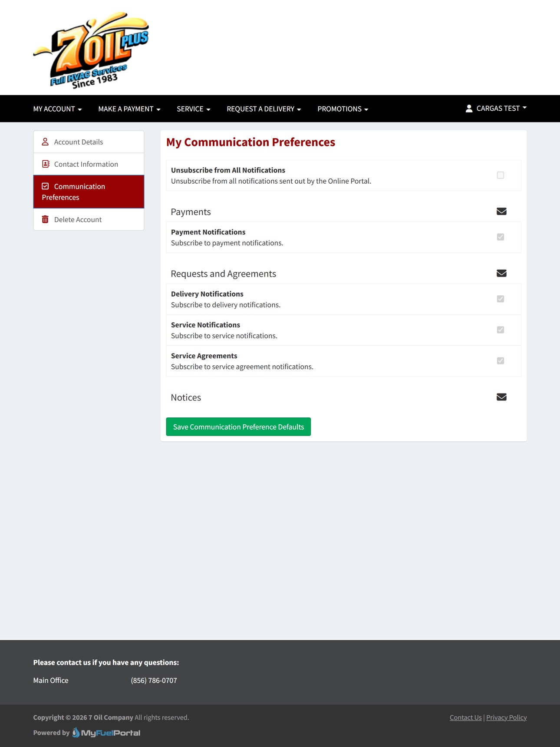Open the SERVICE dropdown
Viewport: 560px width, 747px height.
pos(194,109)
